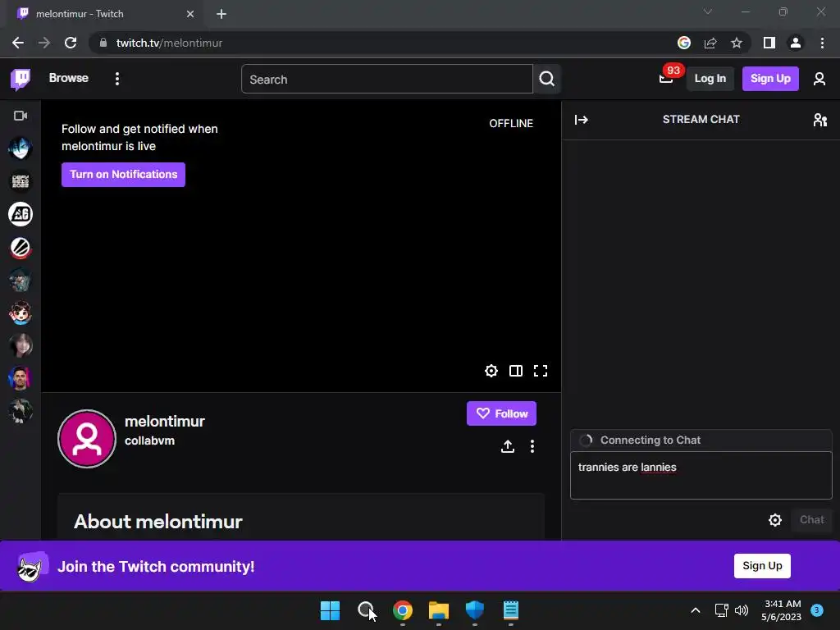Expand the sidebar camera channels icon
This screenshot has width=840, height=630.
coord(21,116)
